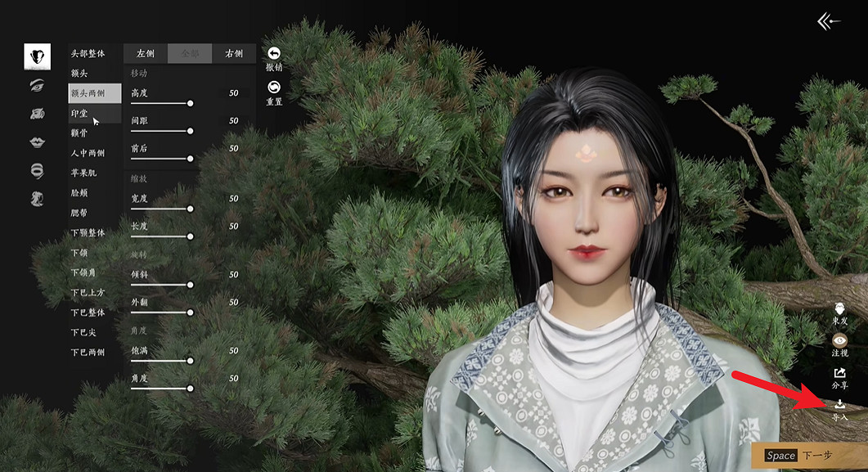Open the lips category icon
Viewport: 868px width, 472px height.
point(37,142)
